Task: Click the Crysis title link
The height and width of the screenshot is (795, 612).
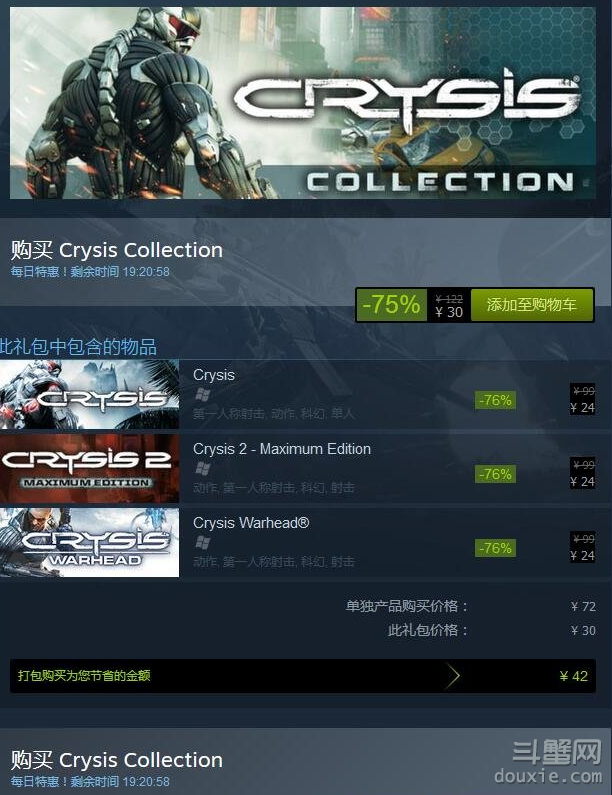Action: (x=213, y=375)
